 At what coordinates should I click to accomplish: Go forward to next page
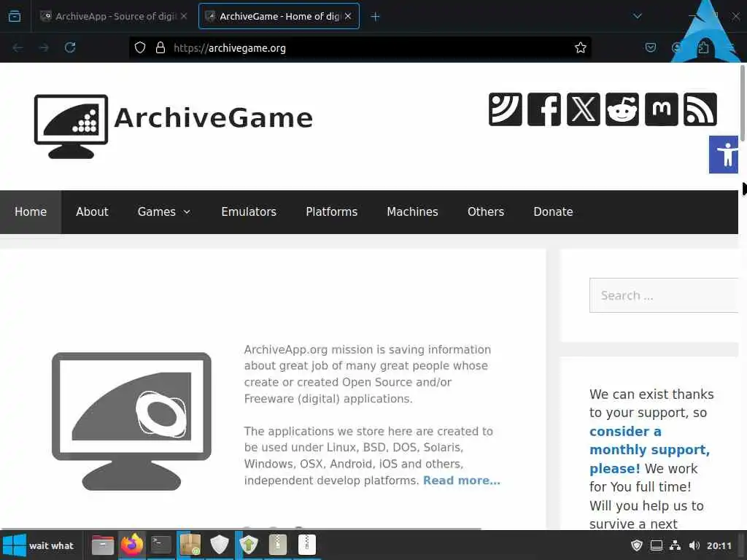tap(44, 47)
